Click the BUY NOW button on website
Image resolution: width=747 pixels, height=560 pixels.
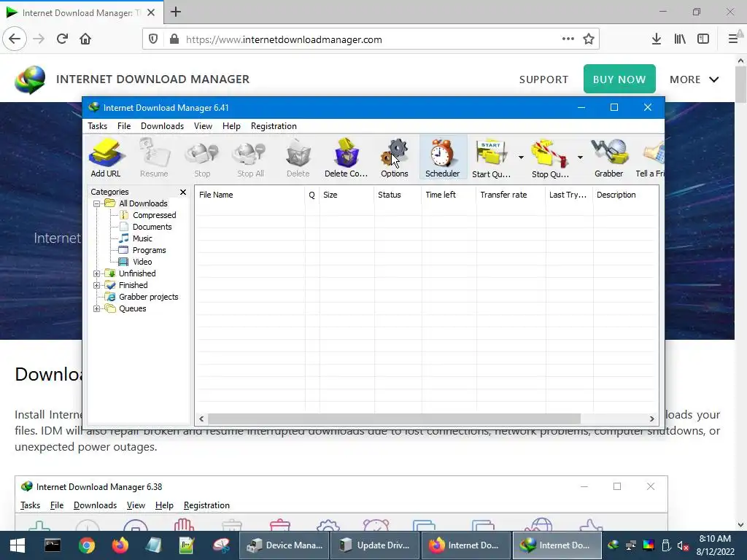[x=619, y=79]
